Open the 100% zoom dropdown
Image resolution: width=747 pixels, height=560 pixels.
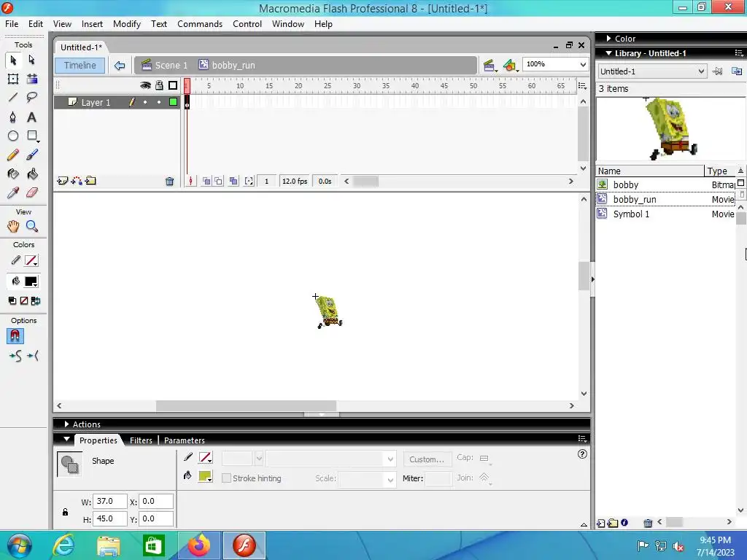click(x=583, y=64)
